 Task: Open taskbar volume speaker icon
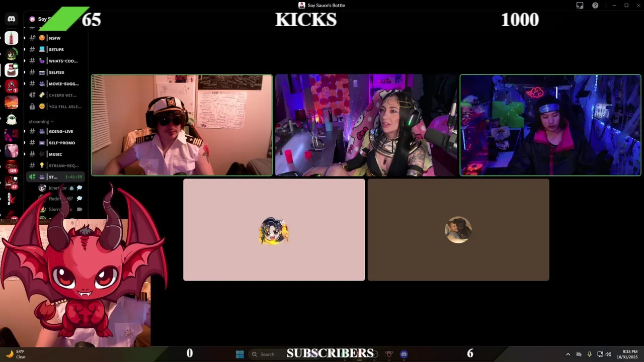click(608, 354)
